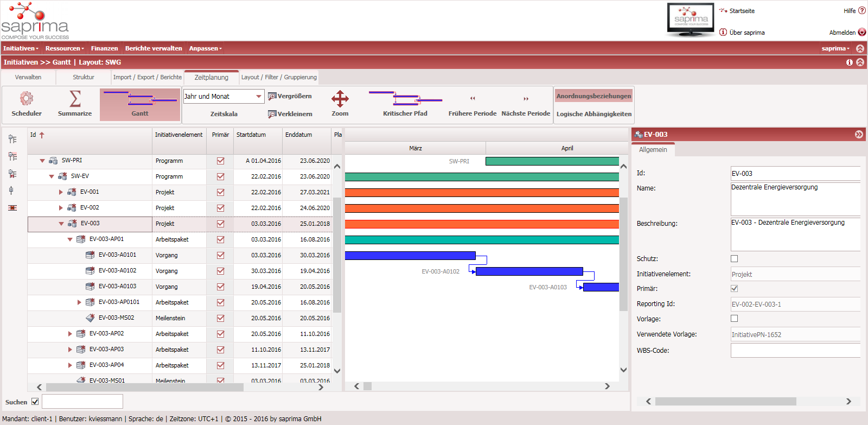
Task: Click the WBS-Code input field
Action: click(795, 351)
